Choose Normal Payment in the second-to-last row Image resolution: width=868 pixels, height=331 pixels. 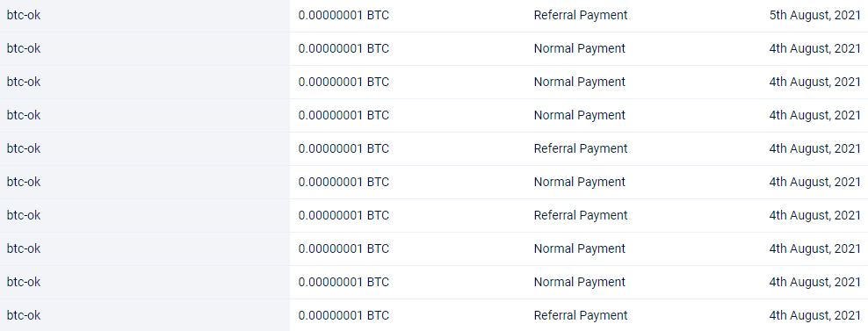click(x=580, y=282)
